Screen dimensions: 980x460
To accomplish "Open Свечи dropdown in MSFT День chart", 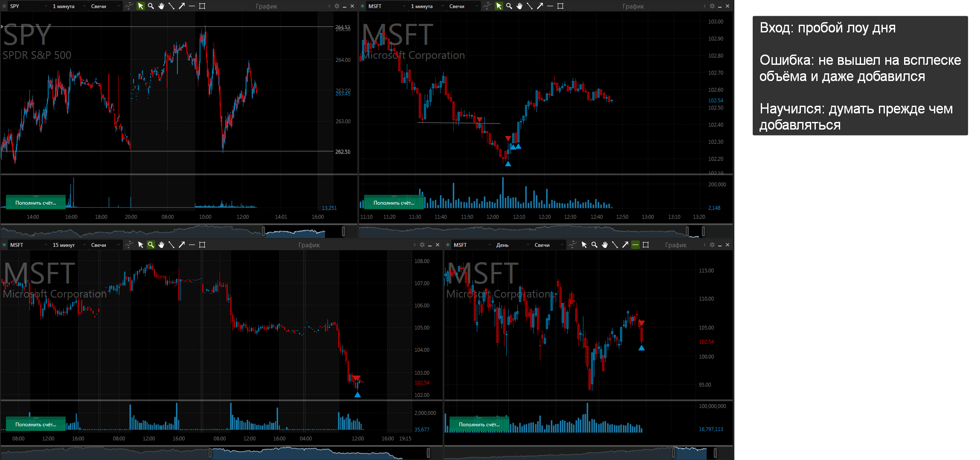I will tap(549, 245).
